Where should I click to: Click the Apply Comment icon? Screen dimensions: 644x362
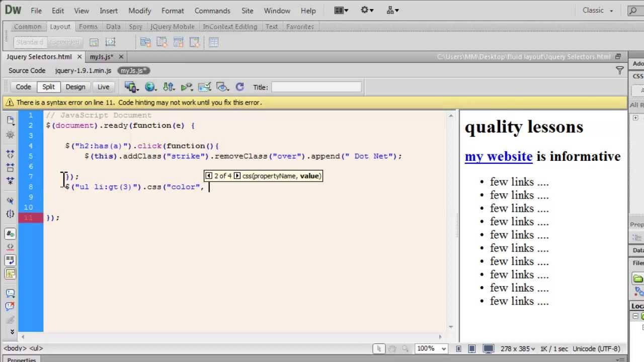pyautogui.click(x=11, y=293)
